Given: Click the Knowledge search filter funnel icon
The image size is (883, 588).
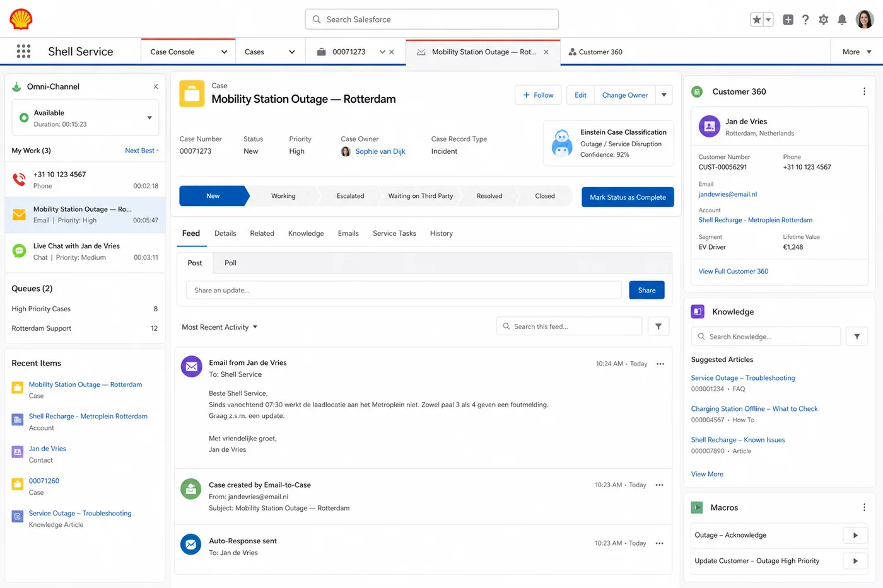Looking at the screenshot, I should (857, 337).
